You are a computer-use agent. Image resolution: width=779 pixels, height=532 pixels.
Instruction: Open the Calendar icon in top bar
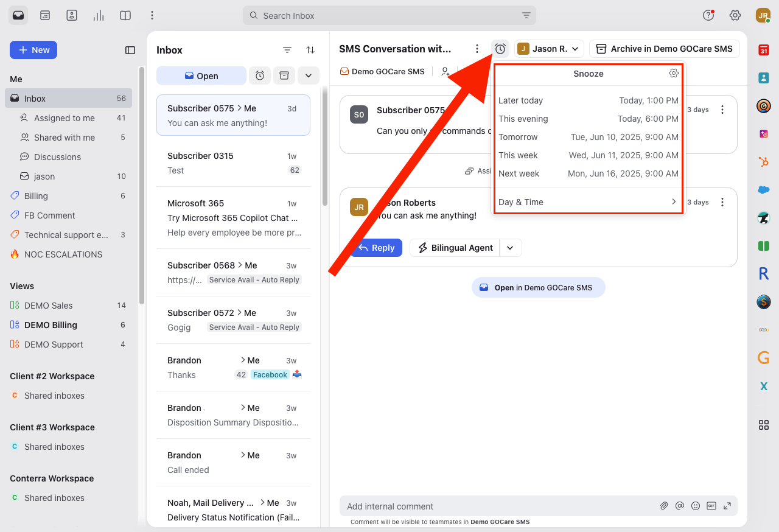pyautogui.click(x=45, y=15)
